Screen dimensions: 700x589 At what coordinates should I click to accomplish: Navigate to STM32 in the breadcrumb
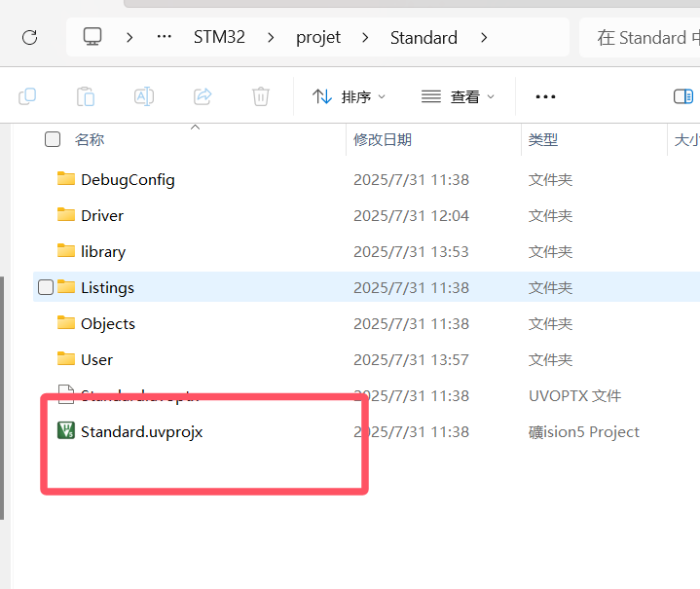219,37
